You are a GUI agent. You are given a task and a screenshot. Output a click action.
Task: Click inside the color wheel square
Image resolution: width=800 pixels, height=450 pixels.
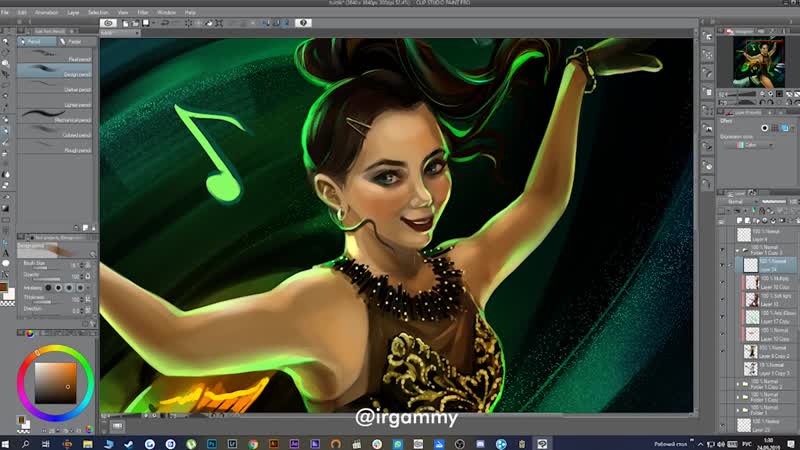point(55,383)
